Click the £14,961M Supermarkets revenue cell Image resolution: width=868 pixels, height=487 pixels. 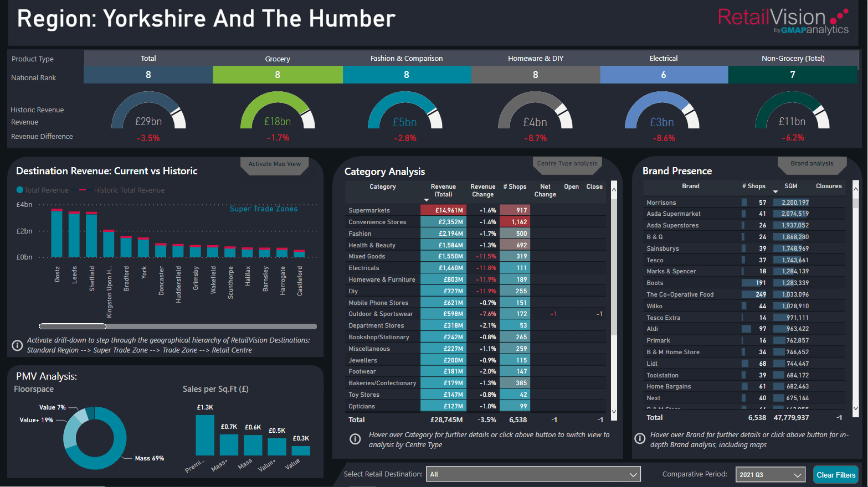tap(443, 210)
